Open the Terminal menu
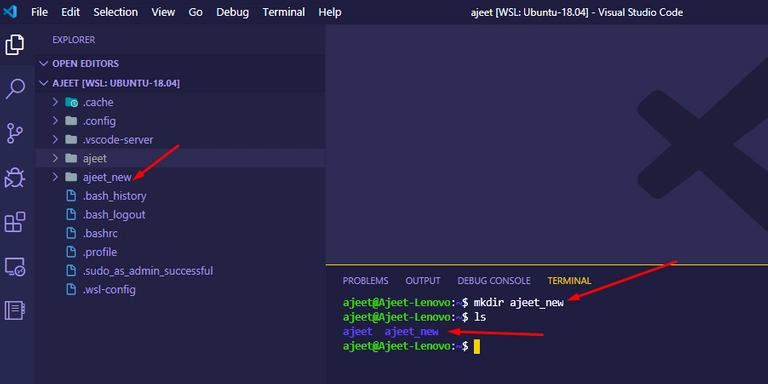768x384 pixels. [284, 12]
